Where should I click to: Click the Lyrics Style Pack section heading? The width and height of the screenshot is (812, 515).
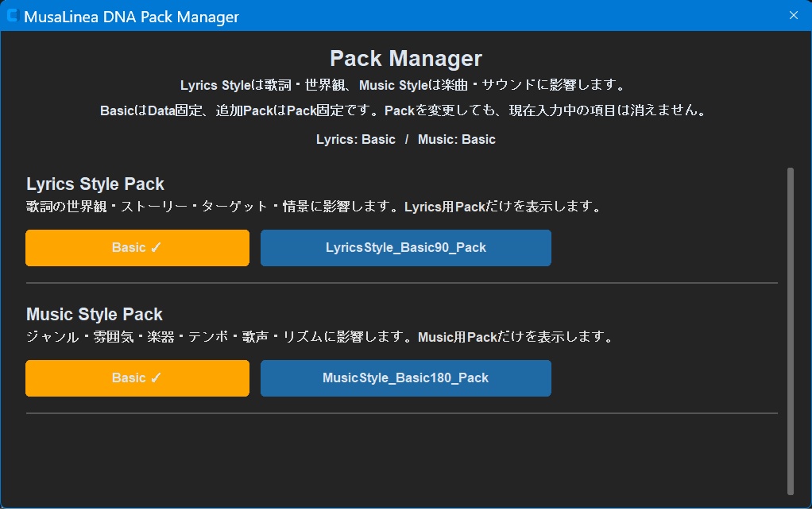[x=95, y=184]
